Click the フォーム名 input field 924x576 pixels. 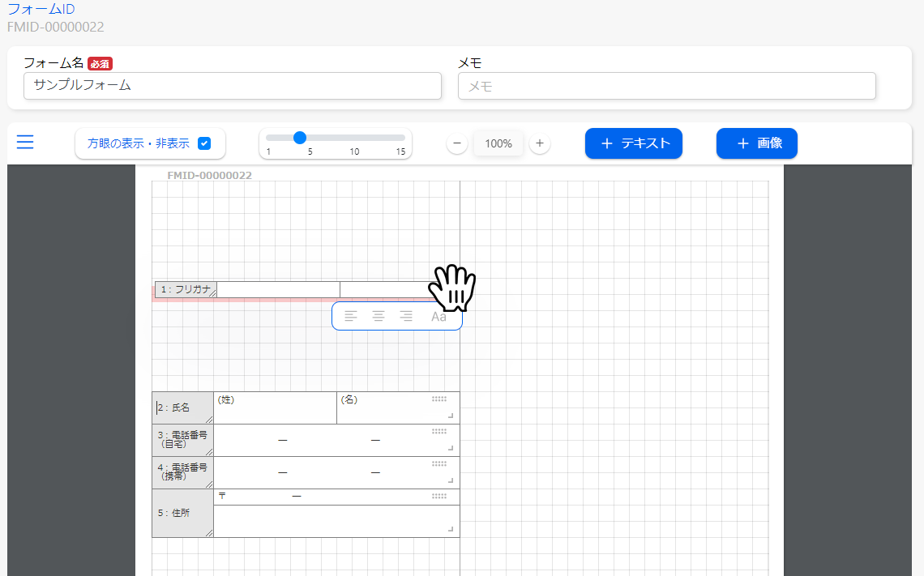pyautogui.click(x=232, y=86)
